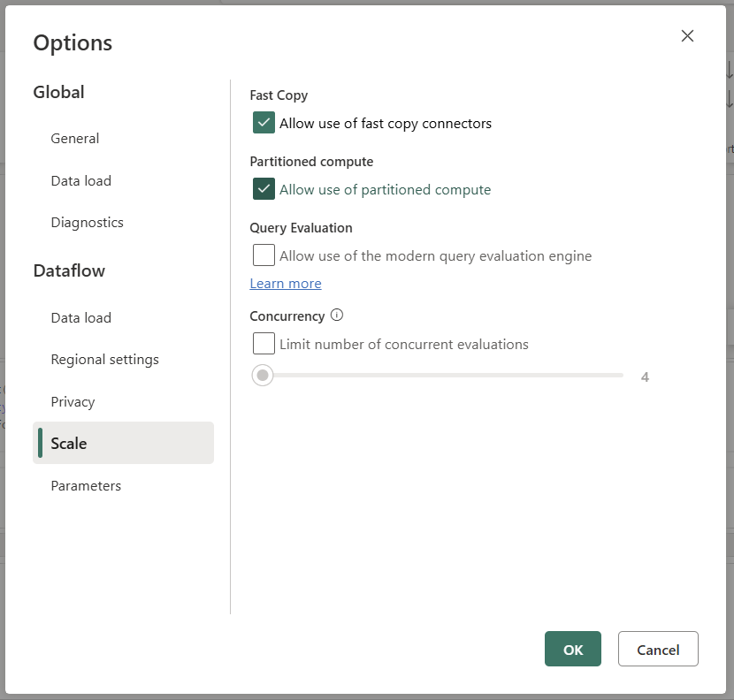Click the concurrent evaluations slider handle
Screen dimensions: 734x700
(x=262, y=375)
